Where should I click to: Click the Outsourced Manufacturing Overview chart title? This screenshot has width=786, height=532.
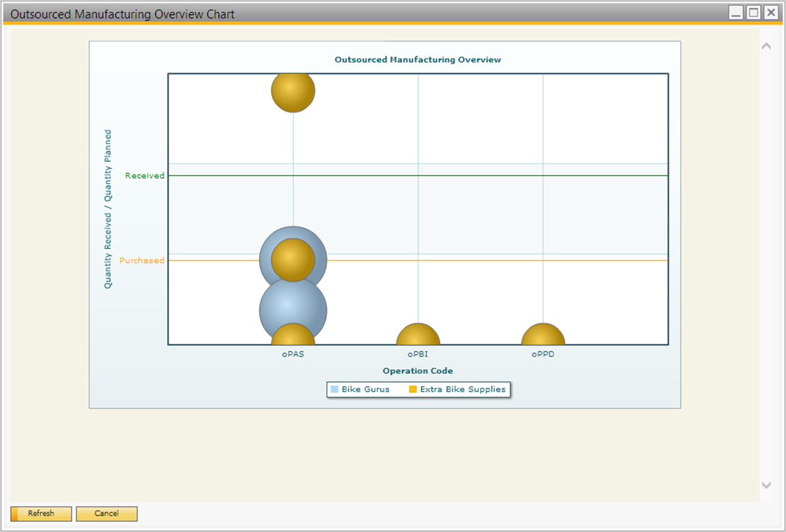coord(418,60)
